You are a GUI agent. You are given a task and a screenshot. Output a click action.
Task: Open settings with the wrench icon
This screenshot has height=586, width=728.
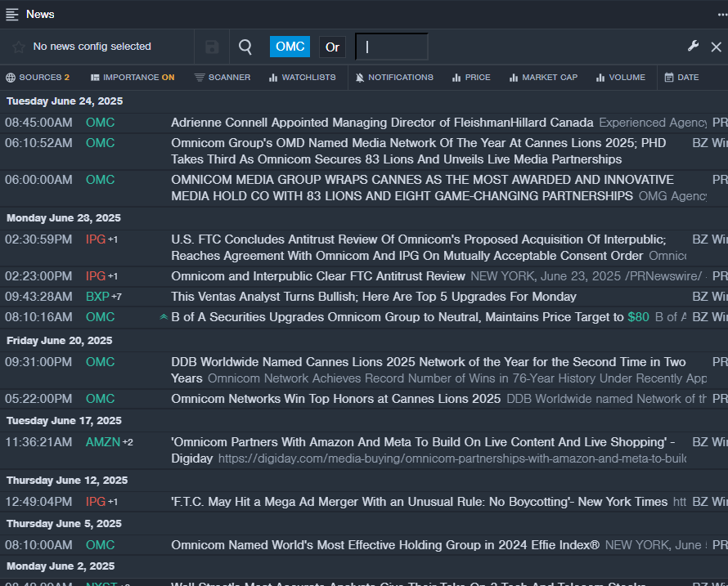693,46
